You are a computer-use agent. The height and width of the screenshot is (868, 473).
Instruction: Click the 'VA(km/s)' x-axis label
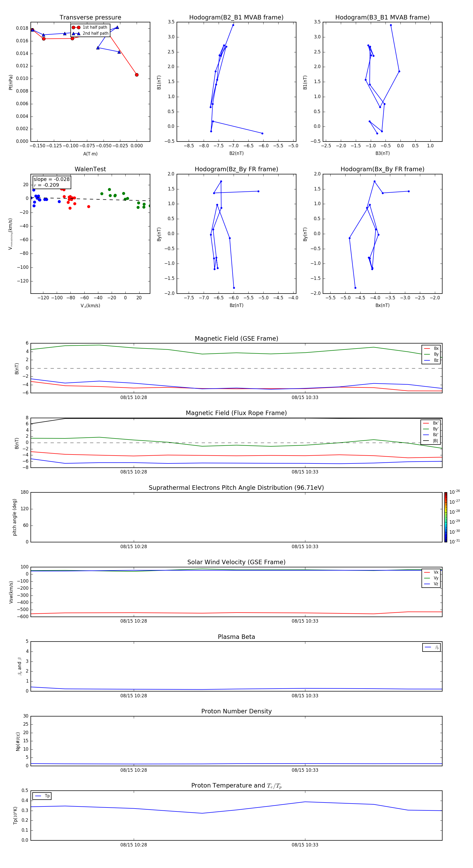point(90,306)
